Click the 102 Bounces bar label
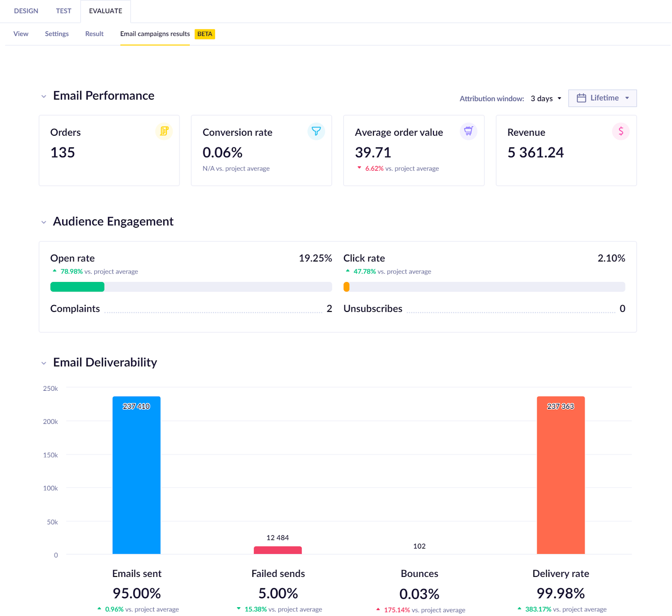672x616 pixels. [x=420, y=546]
